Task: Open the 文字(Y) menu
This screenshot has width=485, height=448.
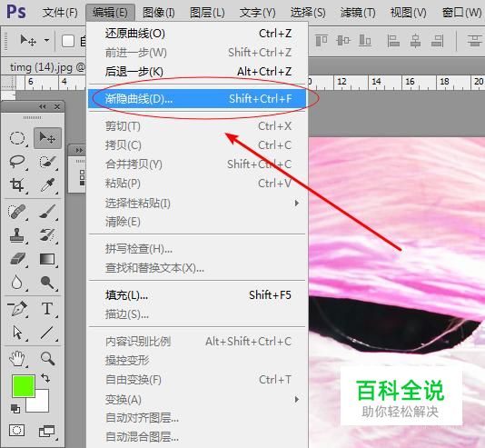Action: pos(257,13)
